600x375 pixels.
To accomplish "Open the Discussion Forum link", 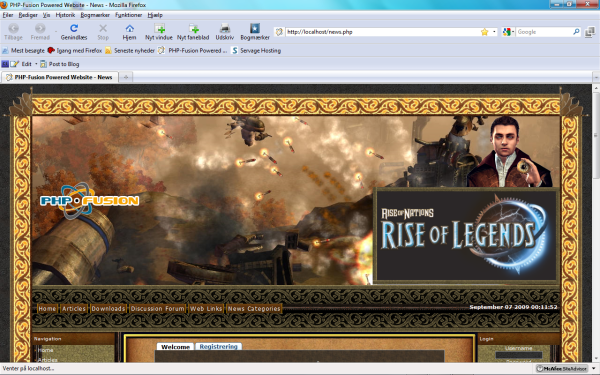I will pos(157,308).
